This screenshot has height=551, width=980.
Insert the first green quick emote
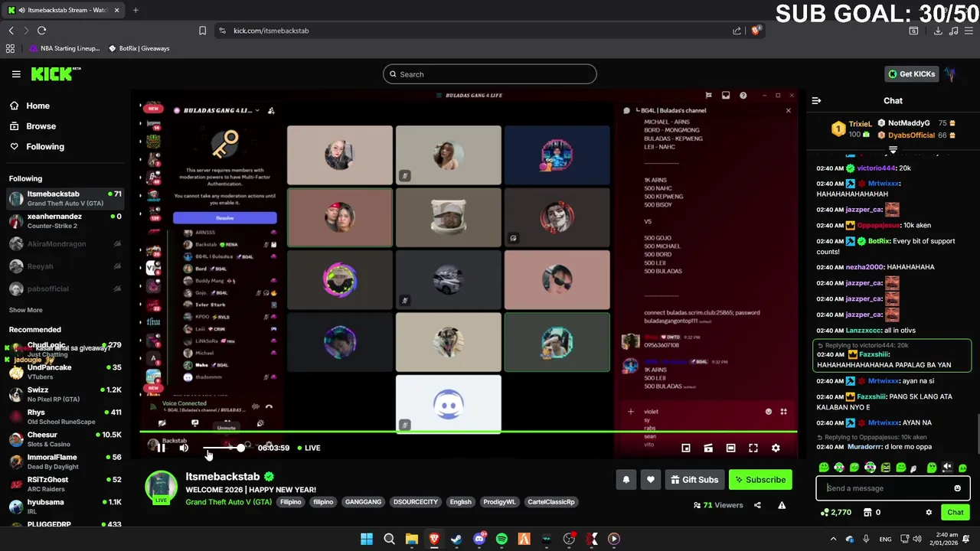(x=824, y=468)
